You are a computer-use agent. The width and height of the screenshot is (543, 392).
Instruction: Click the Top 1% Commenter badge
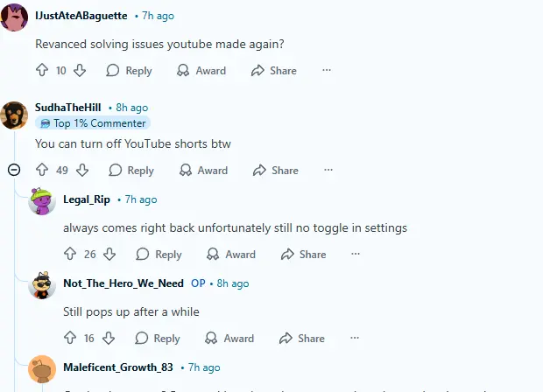pos(93,123)
